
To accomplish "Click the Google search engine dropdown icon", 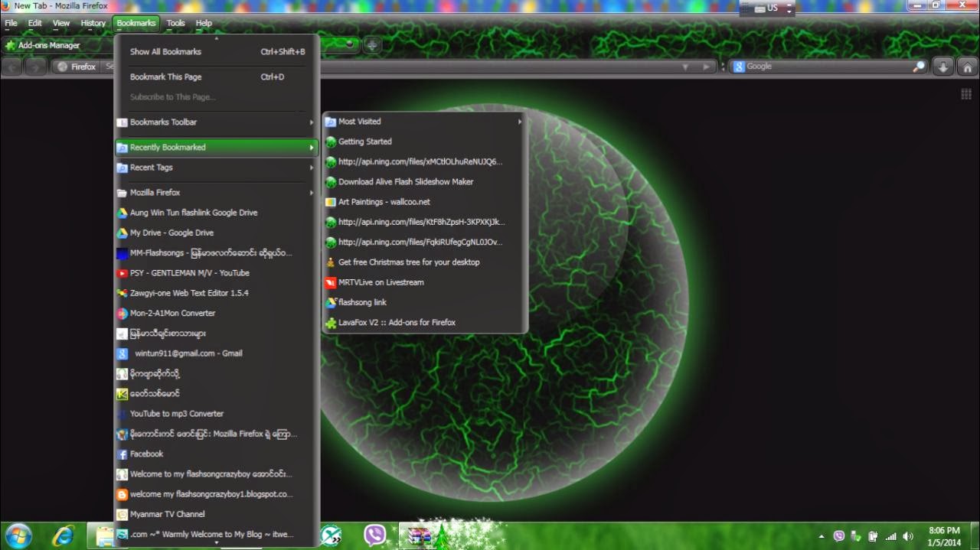I will pos(739,67).
